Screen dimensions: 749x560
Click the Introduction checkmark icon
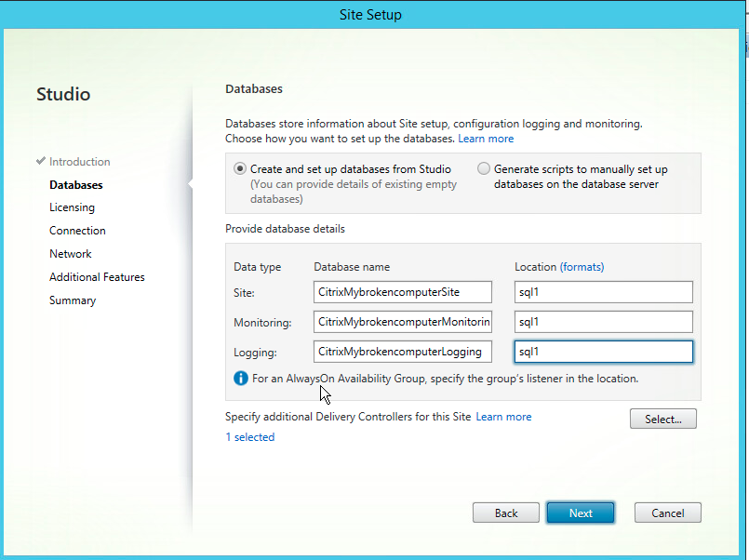[x=41, y=161]
